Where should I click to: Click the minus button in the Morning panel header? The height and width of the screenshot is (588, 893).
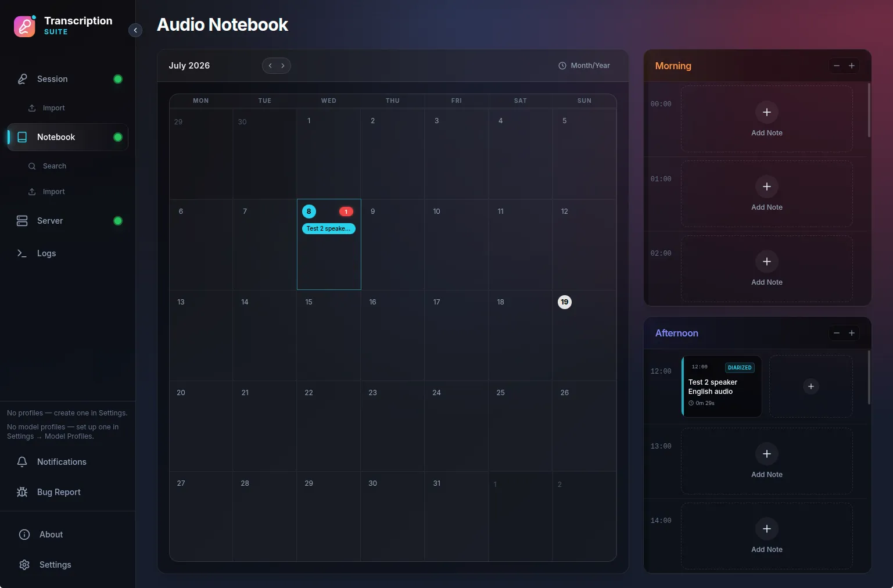837,66
